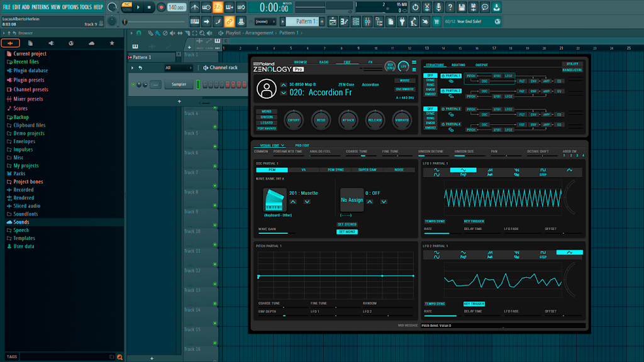This screenshot has width=644, height=362.
Task: Open Pattern 1 selector in toolbar
Action: tap(301, 21)
